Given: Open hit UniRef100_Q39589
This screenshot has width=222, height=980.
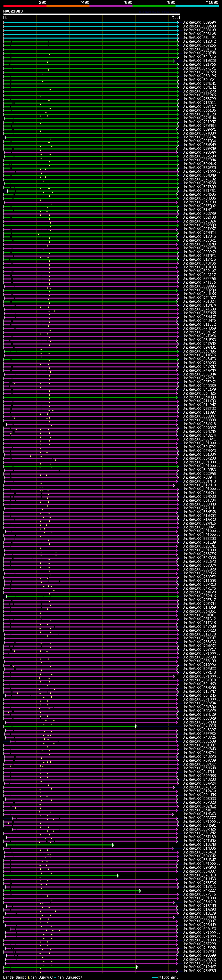Looking at the screenshot, I should click(199, 26).
